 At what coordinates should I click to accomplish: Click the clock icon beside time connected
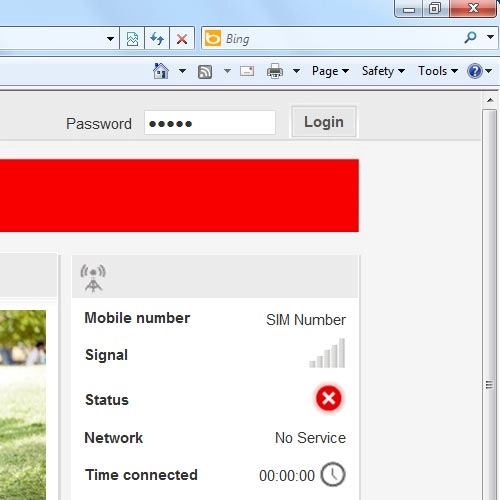tap(333, 474)
